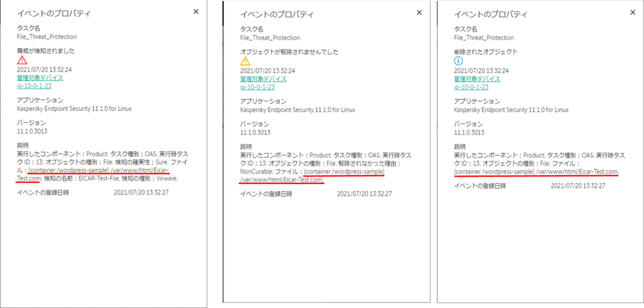Click File_Threat_Protection in the オブジェクトが駆除されませんでした panel

pos(270,38)
